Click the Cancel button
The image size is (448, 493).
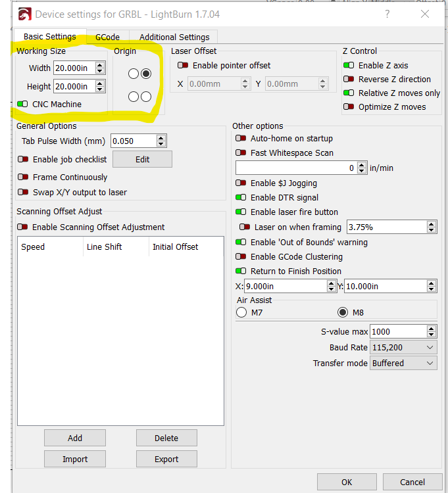click(412, 482)
